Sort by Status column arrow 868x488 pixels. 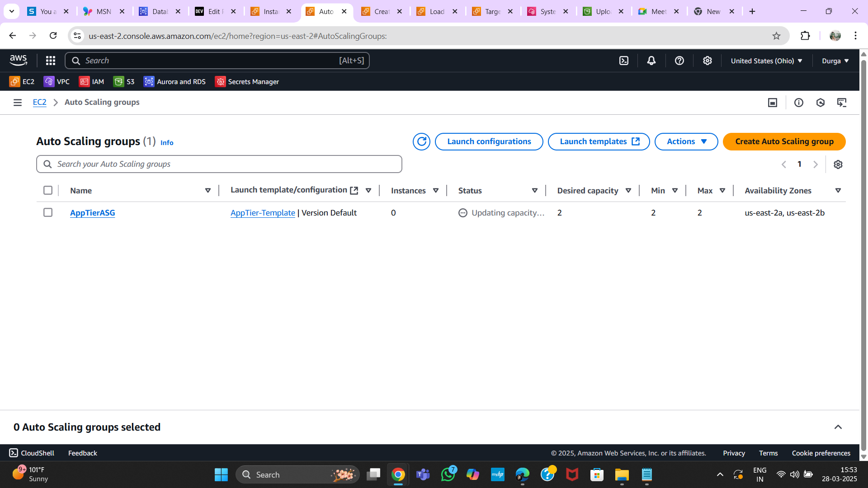[535, 191]
